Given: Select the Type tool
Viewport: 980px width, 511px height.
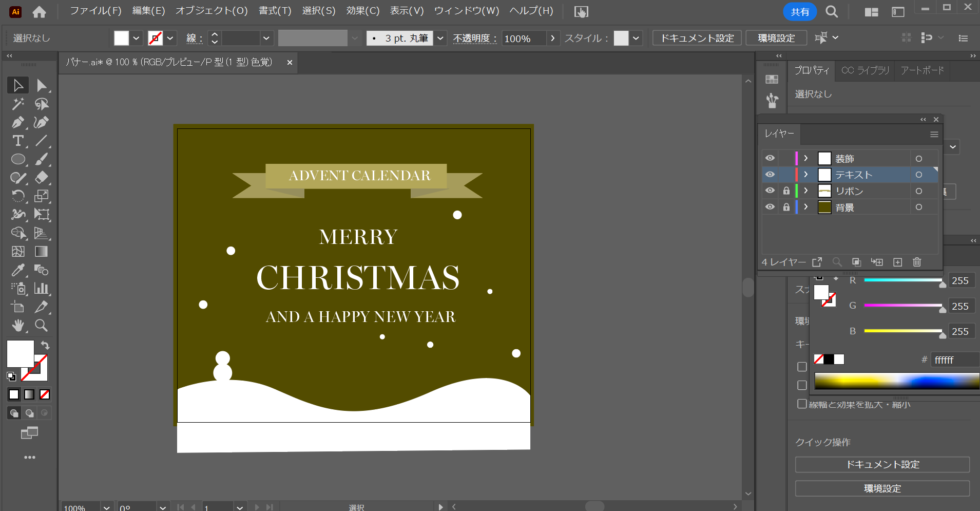Looking at the screenshot, I should (17, 141).
